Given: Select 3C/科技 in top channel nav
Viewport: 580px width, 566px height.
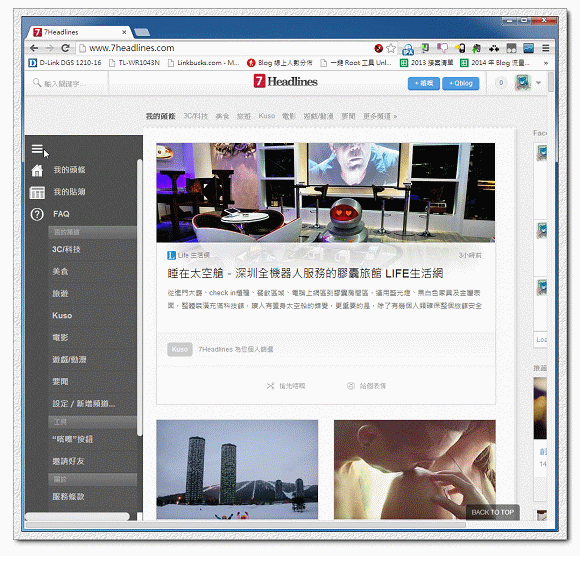Looking at the screenshot, I should (x=196, y=116).
